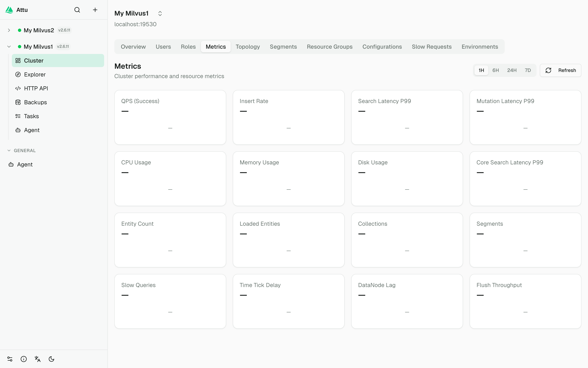Click the Memory Usage metric card
The width and height of the screenshot is (588, 368).
288,179
